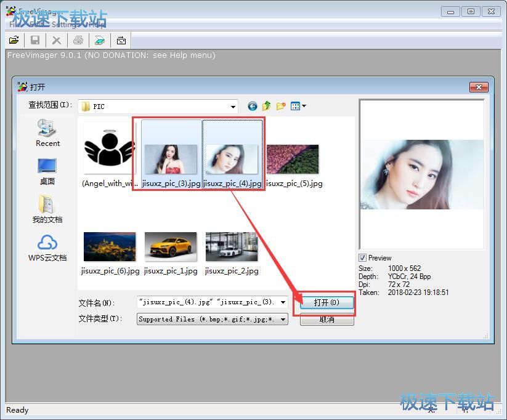The height and width of the screenshot is (420, 507).
Task: Expand the 查找范围 PIC folder dropdown
Action: point(233,107)
